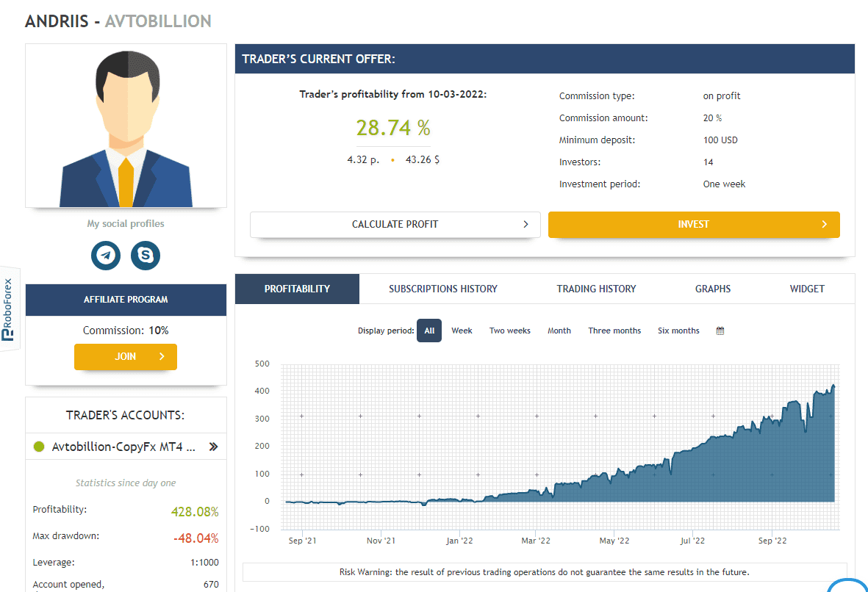Click the 'Statistics since day one' text
This screenshot has height=592, width=868.
126,483
